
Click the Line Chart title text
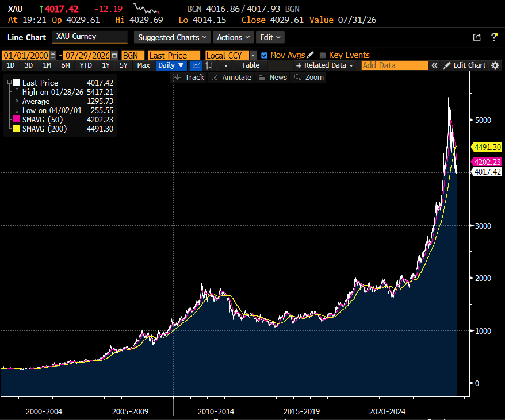pos(27,37)
